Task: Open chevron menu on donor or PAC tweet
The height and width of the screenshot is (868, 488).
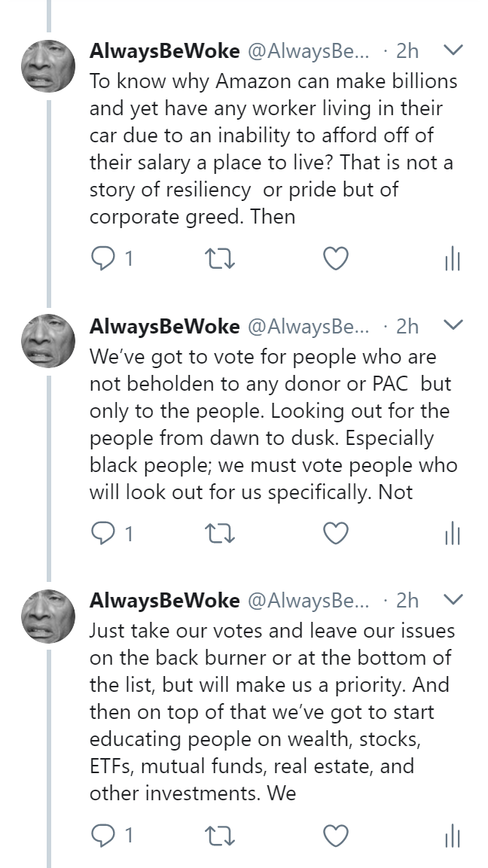Action: pyautogui.click(x=452, y=326)
